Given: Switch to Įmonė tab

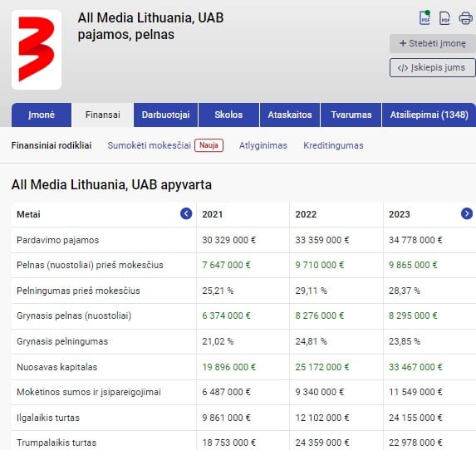Looking at the screenshot, I should point(42,115).
